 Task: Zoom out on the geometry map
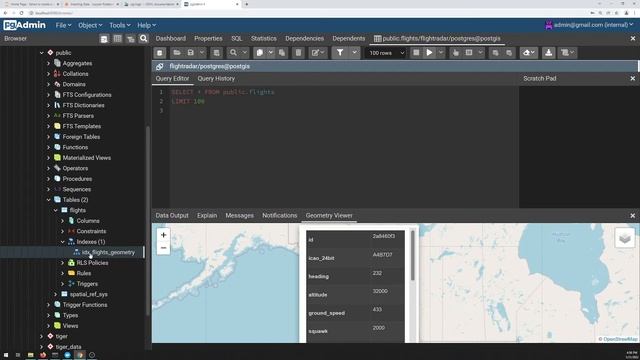[163, 248]
